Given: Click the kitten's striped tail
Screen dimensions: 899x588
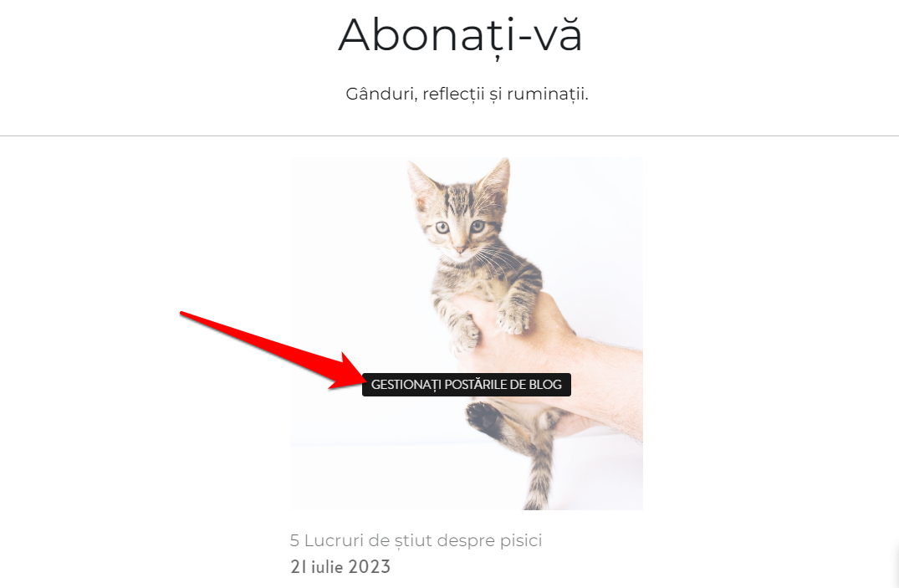Looking at the screenshot, I should (539, 476).
